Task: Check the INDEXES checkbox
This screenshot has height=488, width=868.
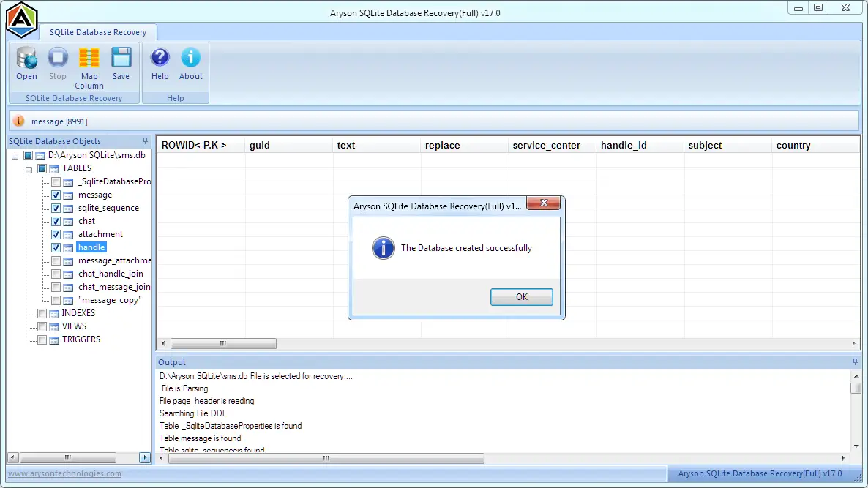Action: pos(42,314)
